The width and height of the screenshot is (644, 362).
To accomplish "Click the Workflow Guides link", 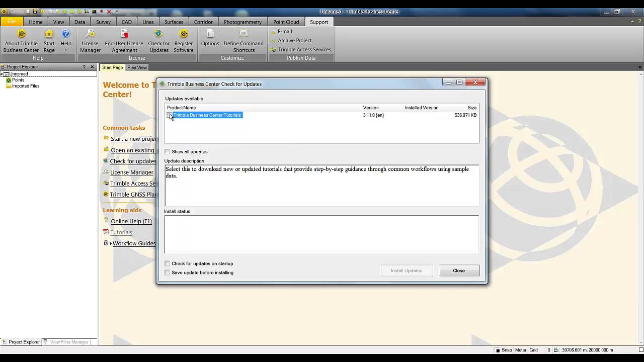I will 134,243.
